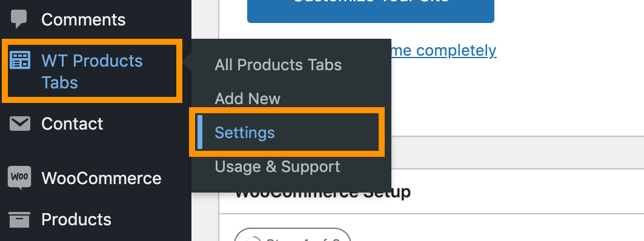Click the WooCommerce Woo logo icon

coord(19,178)
